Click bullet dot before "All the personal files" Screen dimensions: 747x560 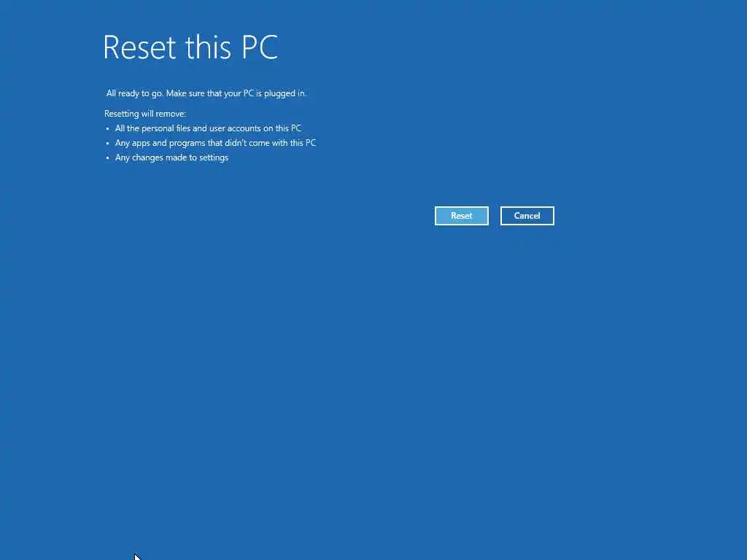[x=108, y=128]
